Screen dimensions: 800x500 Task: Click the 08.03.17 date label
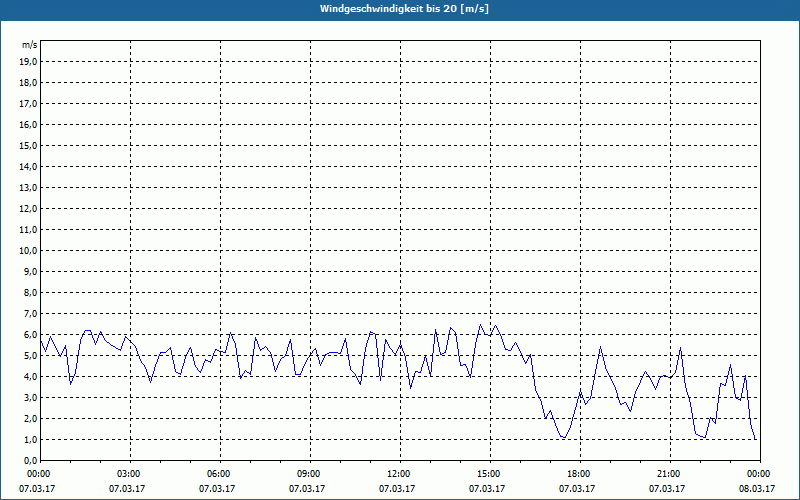click(x=757, y=489)
